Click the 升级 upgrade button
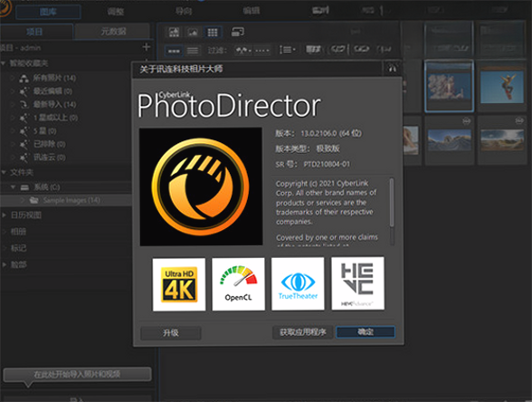Image resolution: width=532 pixels, height=402 pixels. (171, 333)
